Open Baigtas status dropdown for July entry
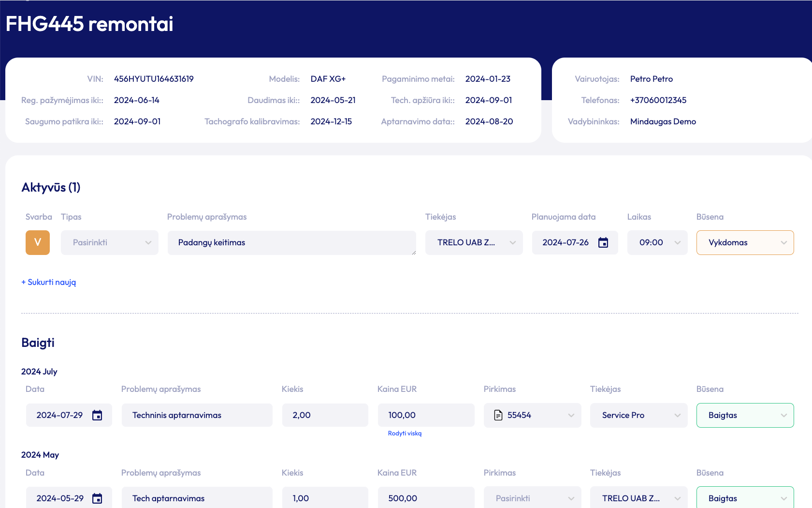The width and height of the screenshot is (812, 508). tap(745, 415)
